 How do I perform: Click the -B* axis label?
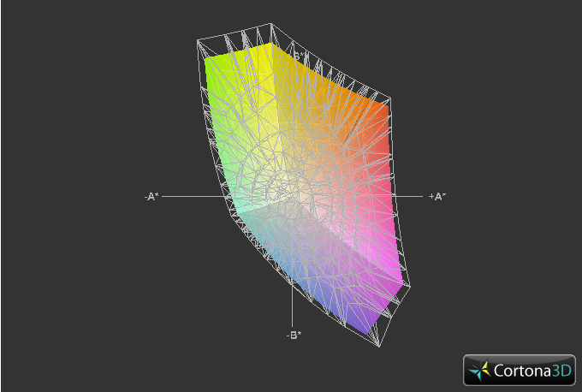294,336
